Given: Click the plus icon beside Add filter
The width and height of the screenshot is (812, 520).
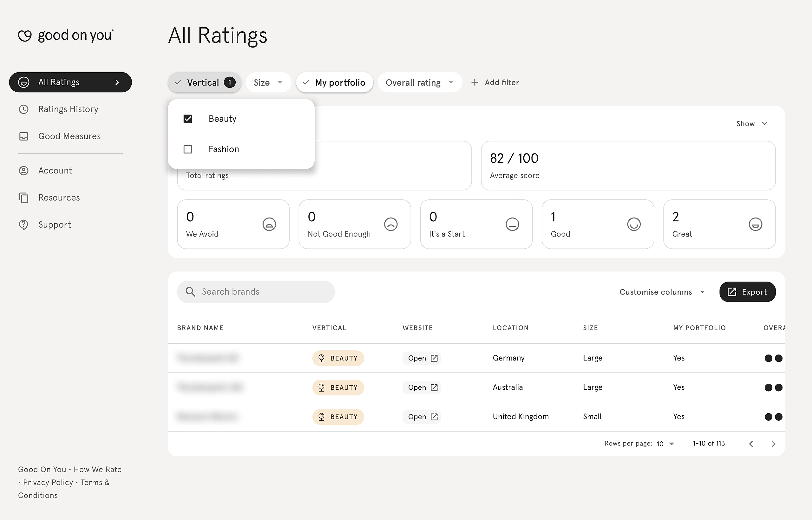Looking at the screenshot, I should [x=475, y=82].
